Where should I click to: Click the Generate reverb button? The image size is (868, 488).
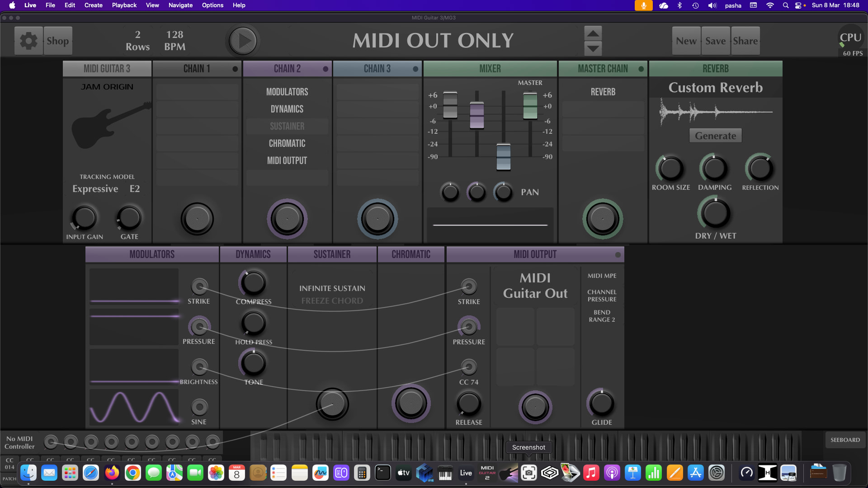(715, 136)
